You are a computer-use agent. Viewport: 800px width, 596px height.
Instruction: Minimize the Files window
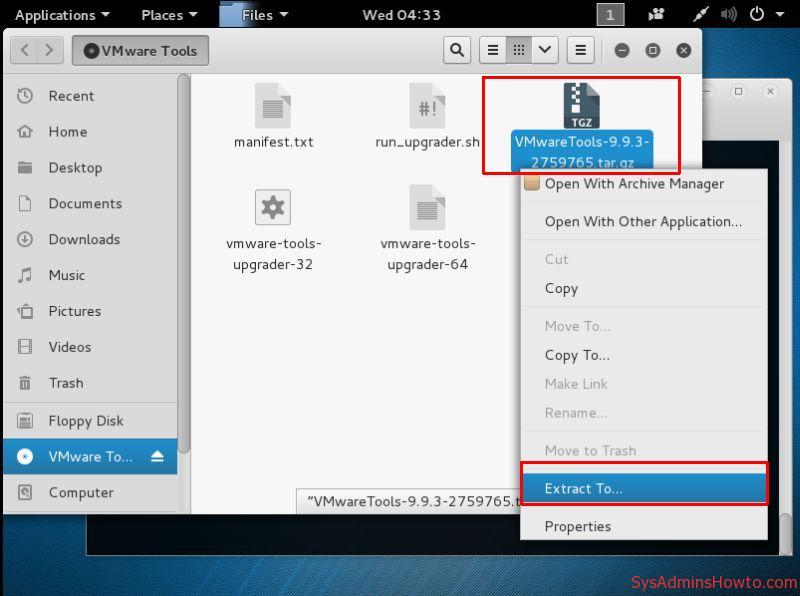point(621,51)
